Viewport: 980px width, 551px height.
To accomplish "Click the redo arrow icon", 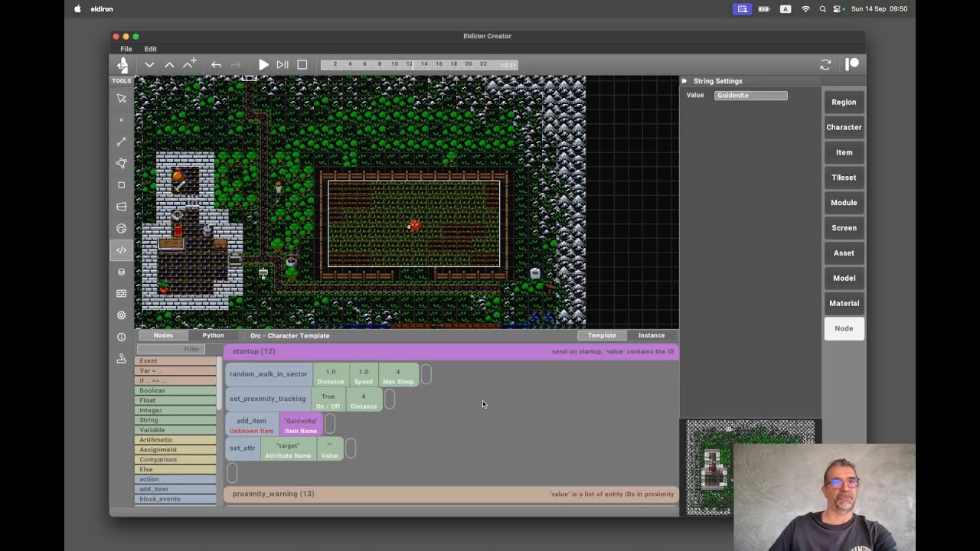I will [x=236, y=65].
